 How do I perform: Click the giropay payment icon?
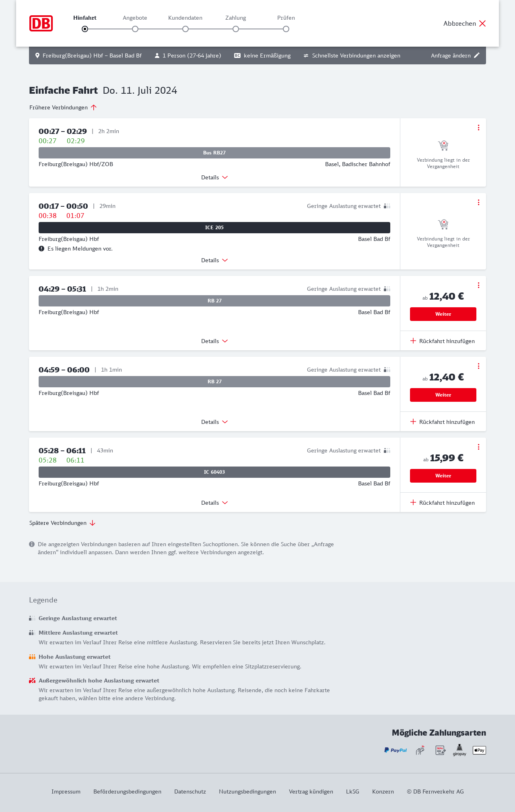(x=459, y=750)
